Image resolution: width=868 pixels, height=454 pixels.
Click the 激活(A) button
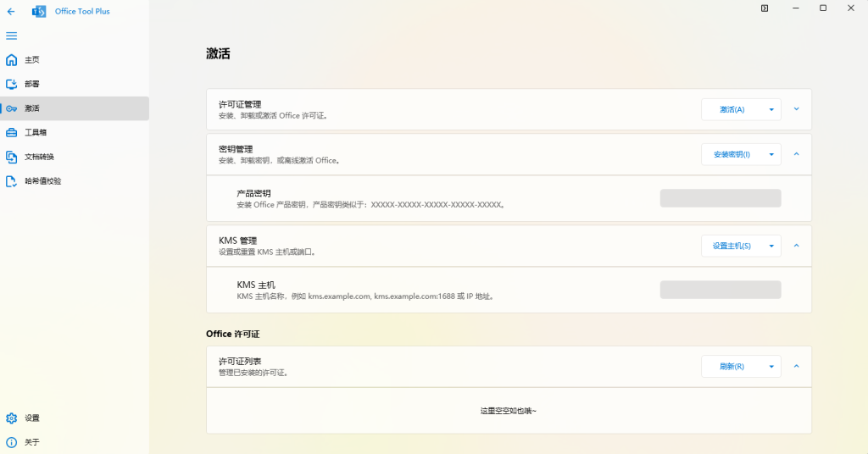coord(731,109)
